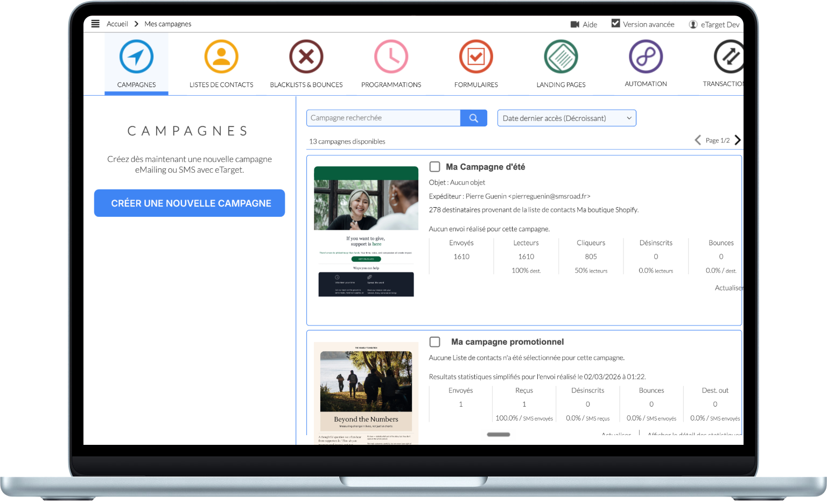Viewport: 827px width, 504px height.
Task: Click the Actualiser link for Ma Campagne d'été
Action: [x=729, y=288]
